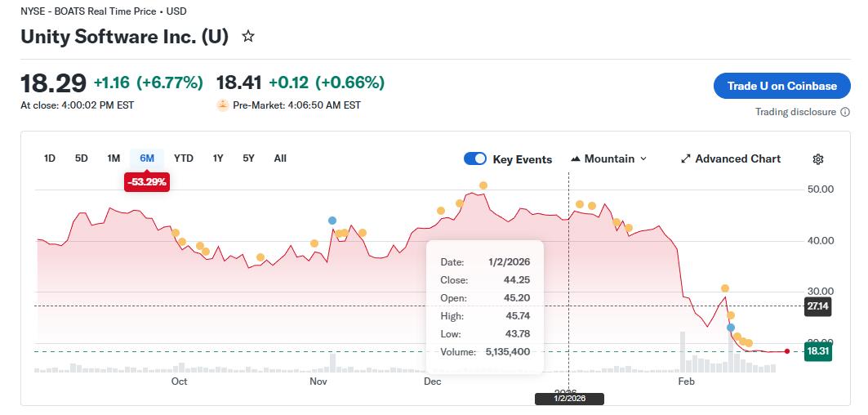Select the 5Y time range
The width and height of the screenshot is (868, 415).
coord(248,158)
